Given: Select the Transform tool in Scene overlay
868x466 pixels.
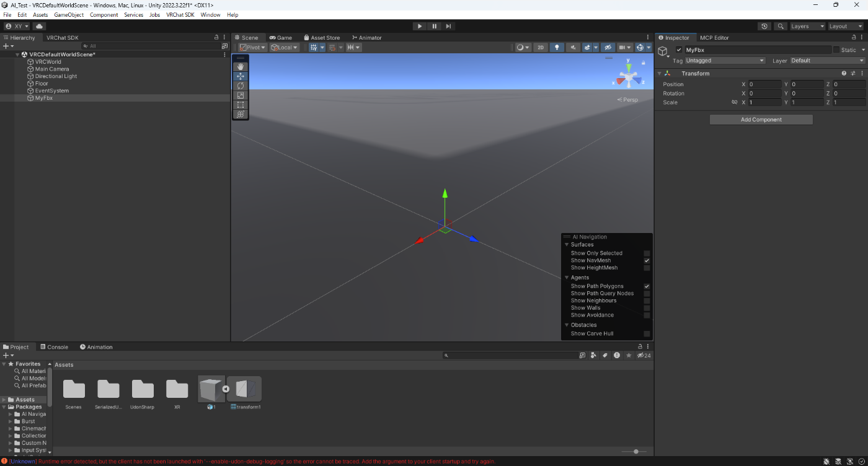Looking at the screenshot, I should point(241,114).
